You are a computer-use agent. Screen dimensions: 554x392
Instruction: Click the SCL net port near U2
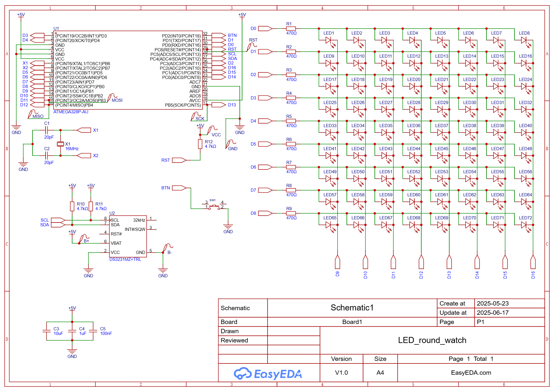(58, 220)
